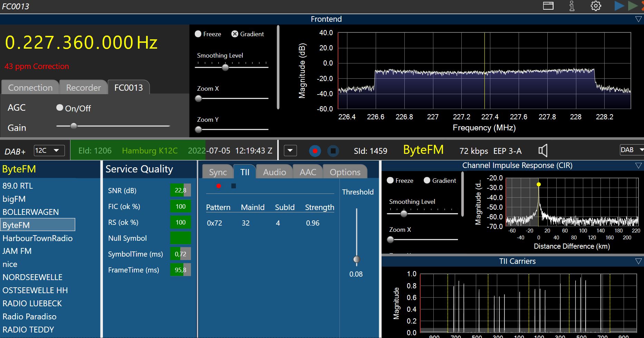Screen dimensions: 644x338
Task: Mute audio with the speaker icon
Action: 543,150
